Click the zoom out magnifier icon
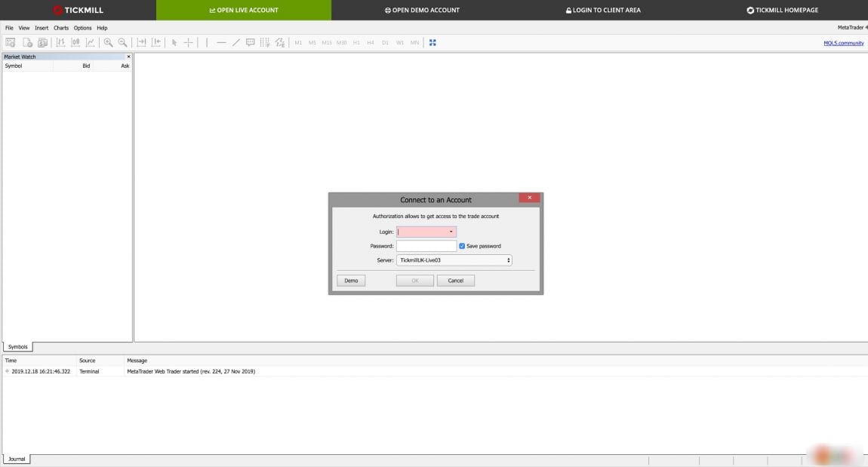The image size is (868, 467). (x=122, y=43)
